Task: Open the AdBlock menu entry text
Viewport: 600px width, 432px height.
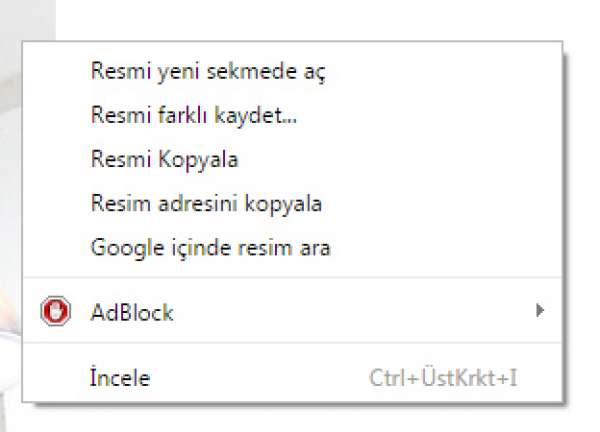Action: pos(132,312)
